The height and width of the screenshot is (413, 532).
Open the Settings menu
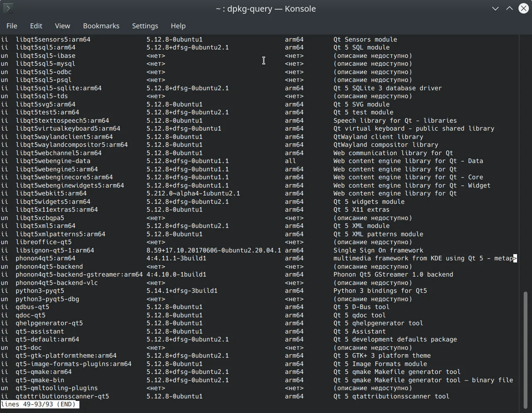pos(145,26)
